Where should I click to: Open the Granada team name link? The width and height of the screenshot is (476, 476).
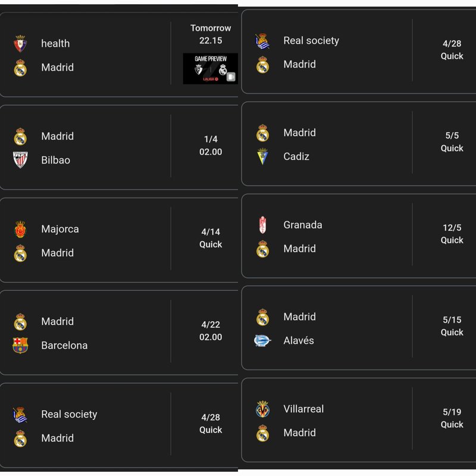point(303,225)
